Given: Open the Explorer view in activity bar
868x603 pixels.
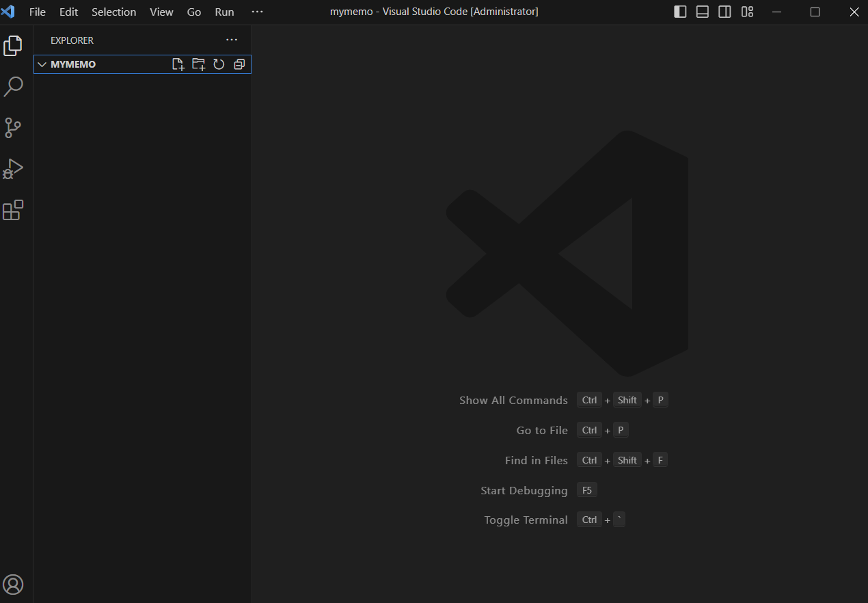Looking at the screenshot, I should click(x=13, y=46).
